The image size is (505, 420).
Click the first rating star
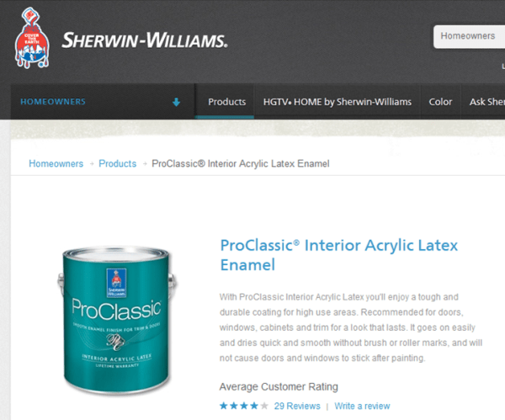pos(224,406)
